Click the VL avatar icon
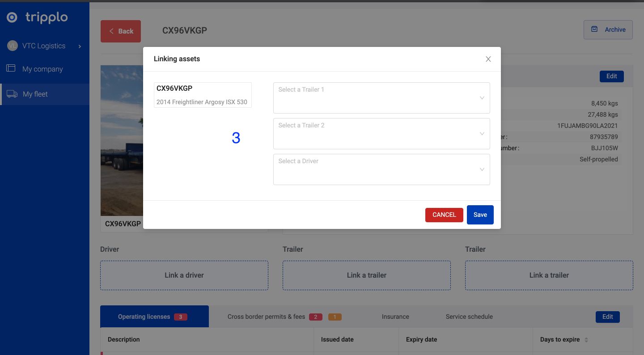This screenshot has height=355, width=644. 12,46
